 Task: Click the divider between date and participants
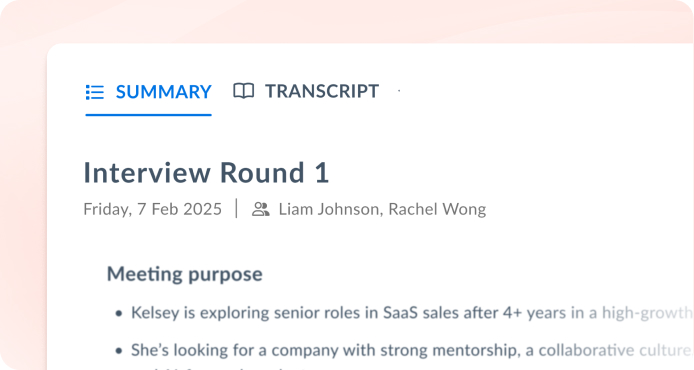coord(236,208)
